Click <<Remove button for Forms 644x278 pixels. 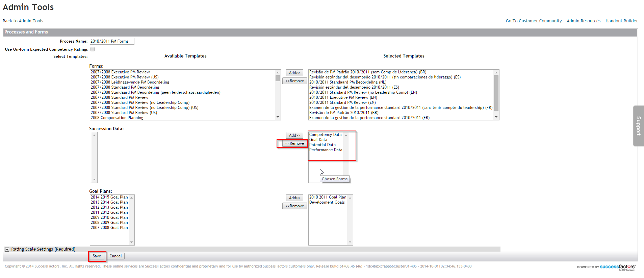tap(294, 81)
